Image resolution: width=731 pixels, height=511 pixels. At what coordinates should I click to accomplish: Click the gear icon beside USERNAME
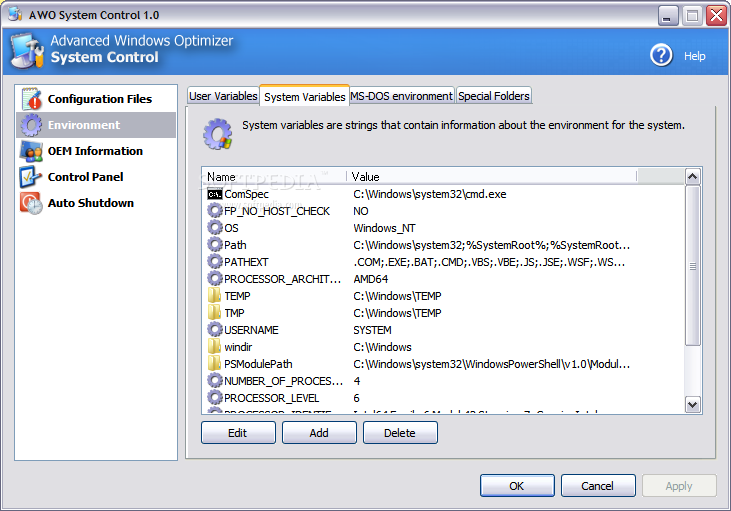(214, 330)
